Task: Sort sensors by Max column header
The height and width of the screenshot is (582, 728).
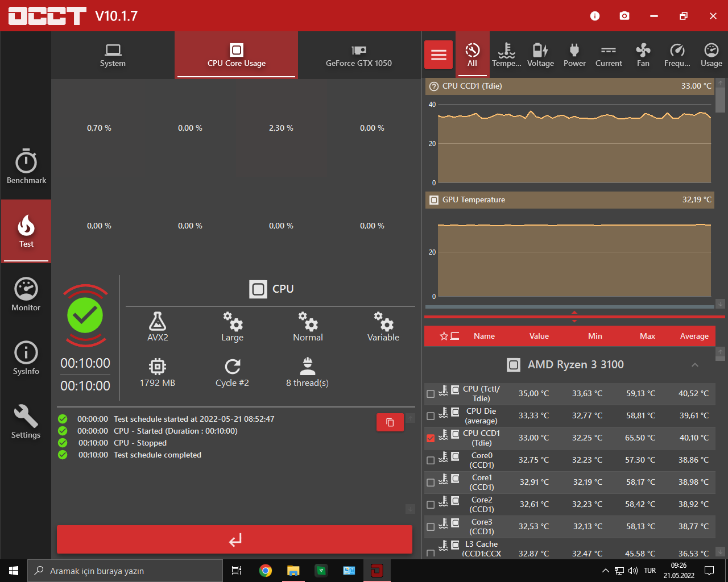Action: pos(647,336)
